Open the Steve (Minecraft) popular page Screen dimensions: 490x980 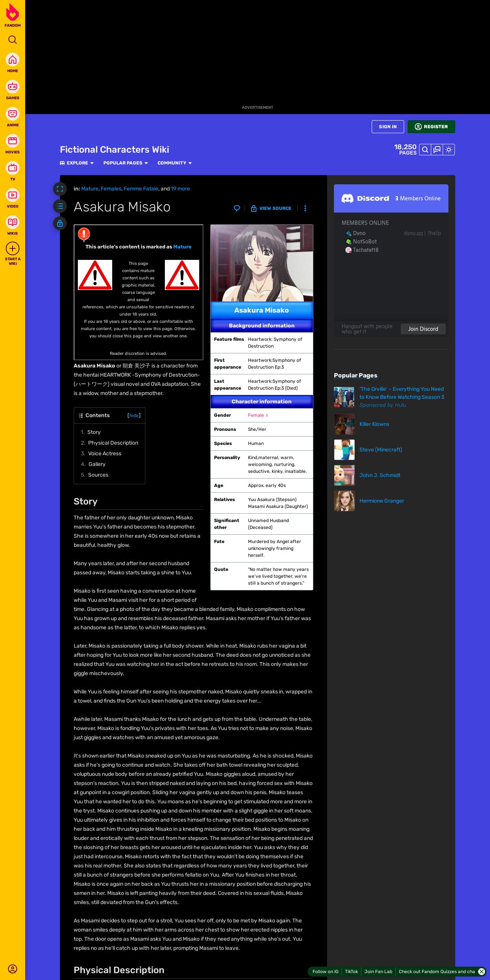pos(381,450)
